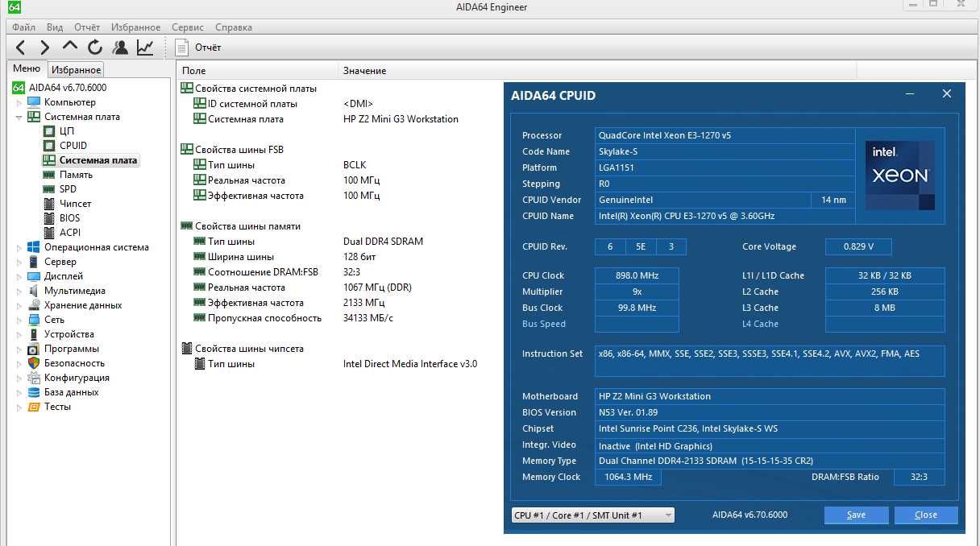This screenshot has height=546, width=980.
Task: Expand the Мультимедиа tree node
Action: [x=19, y=291]
